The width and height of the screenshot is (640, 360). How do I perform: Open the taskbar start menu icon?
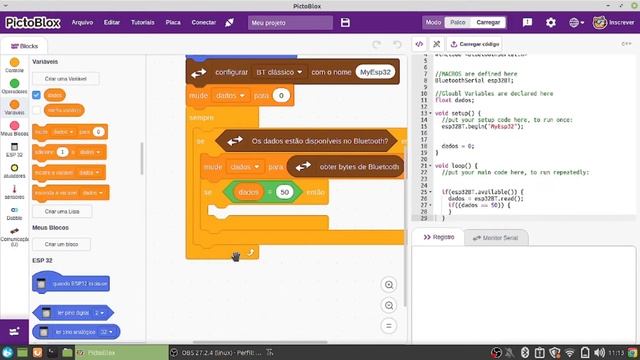[x=7, y=352]
